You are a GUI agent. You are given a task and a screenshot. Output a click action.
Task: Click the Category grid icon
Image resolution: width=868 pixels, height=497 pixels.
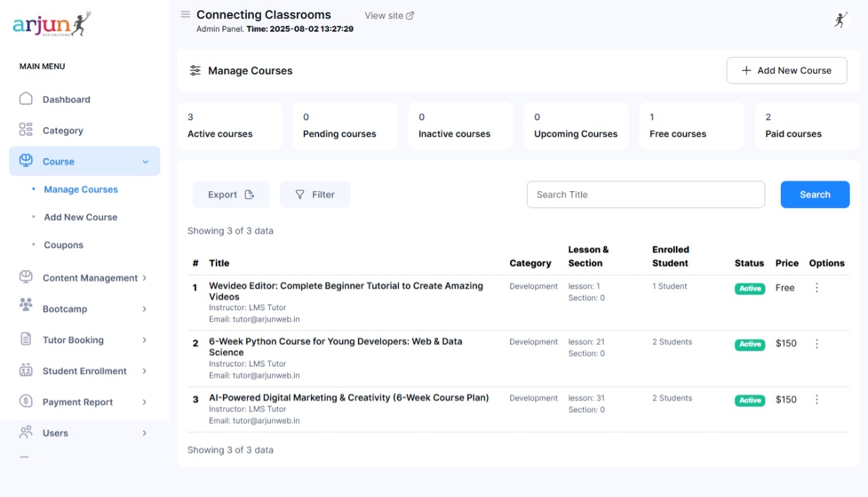click(26, 130)
